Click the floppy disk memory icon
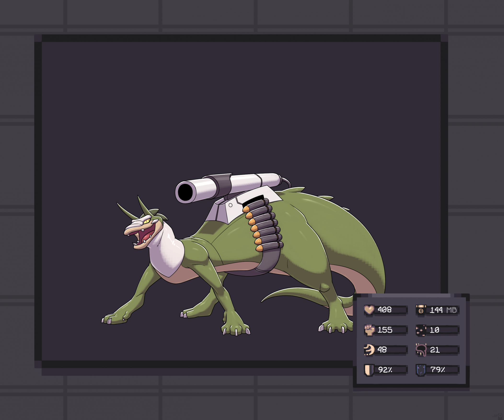The image size is (504, 420). point(421,310)
